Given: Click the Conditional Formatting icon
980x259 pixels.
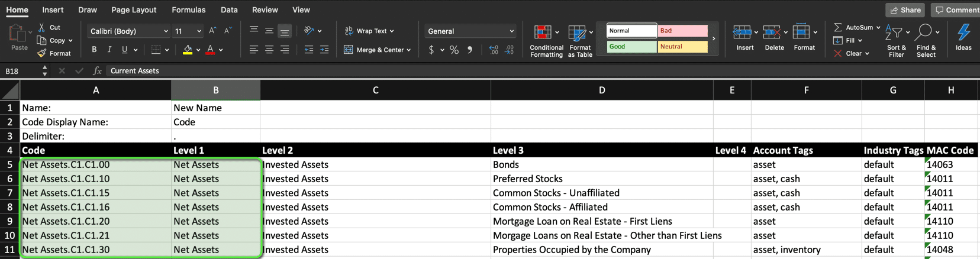Looking at the screenshot, I should 543,33.
